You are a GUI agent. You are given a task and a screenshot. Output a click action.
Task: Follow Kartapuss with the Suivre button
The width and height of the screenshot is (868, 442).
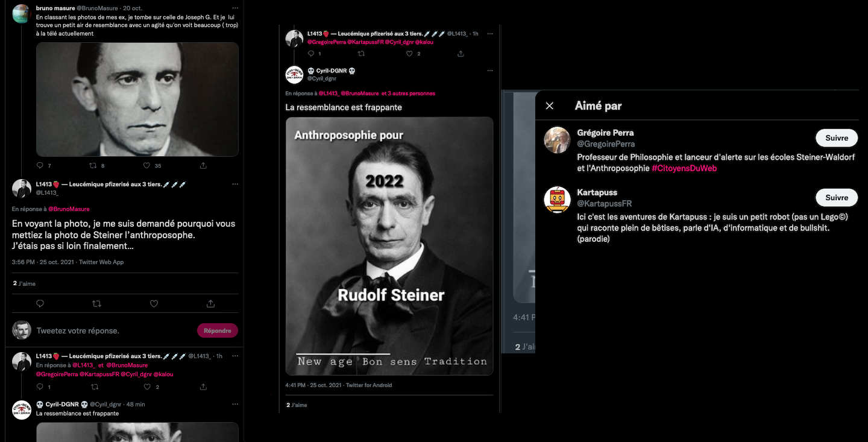pyautogui.click(x=836, y=198)
